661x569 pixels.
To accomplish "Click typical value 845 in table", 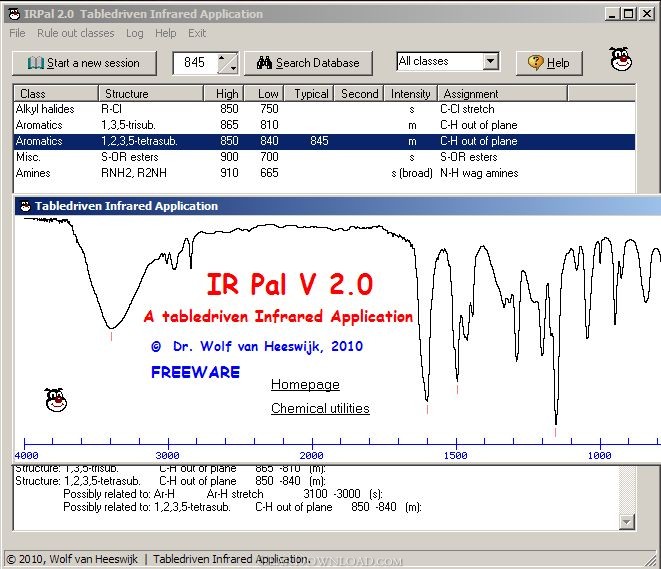I will click(x=319, y=141).
